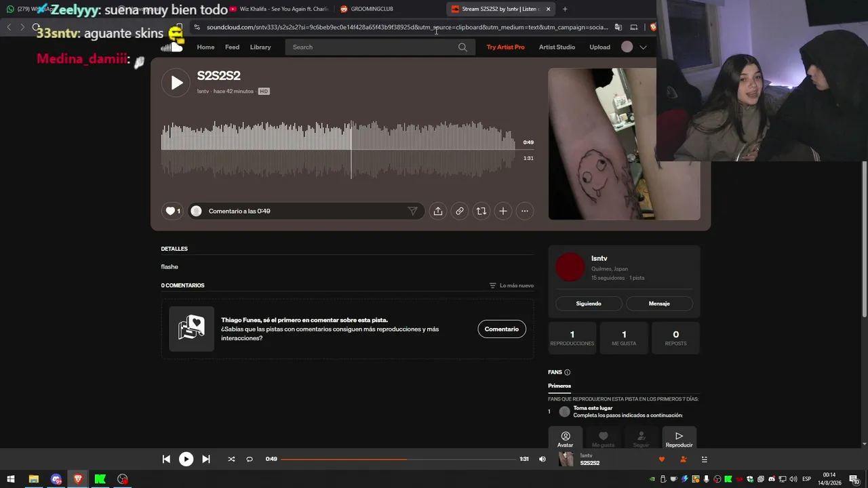Open File Explorer from the taskbar
Screen dimensions: 868x488
[33, 479]
